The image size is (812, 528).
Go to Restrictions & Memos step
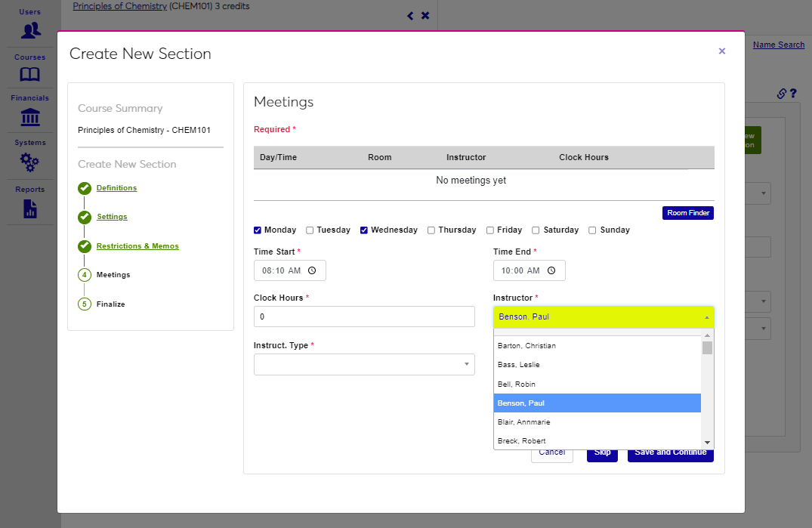pos(137,246)
